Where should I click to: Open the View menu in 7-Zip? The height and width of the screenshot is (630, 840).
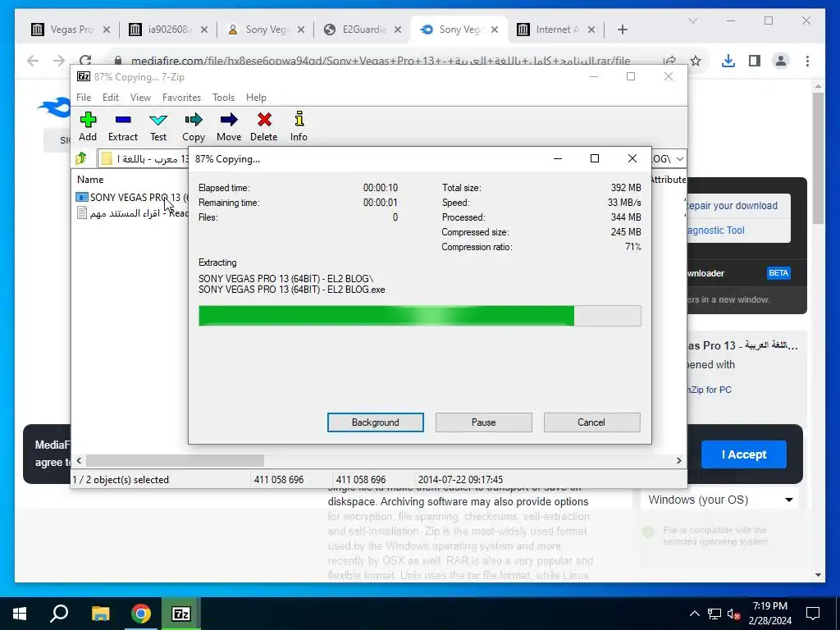point(140,98)
